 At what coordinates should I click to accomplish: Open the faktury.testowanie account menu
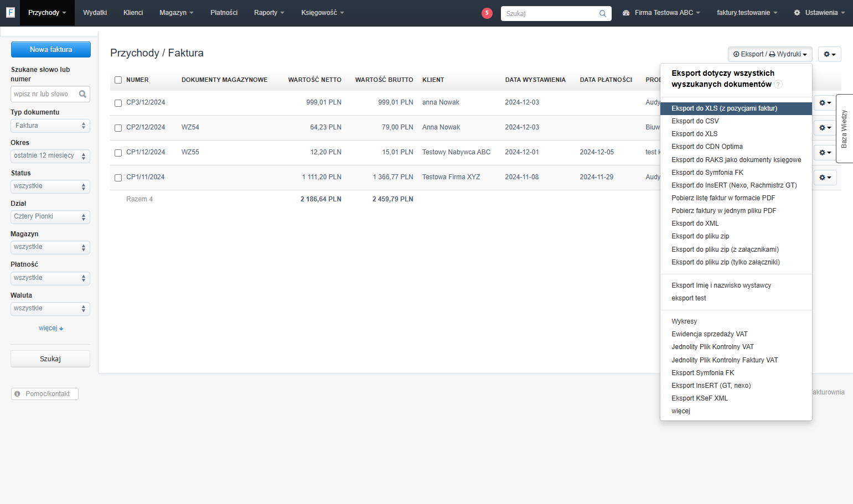coord(747,13)
